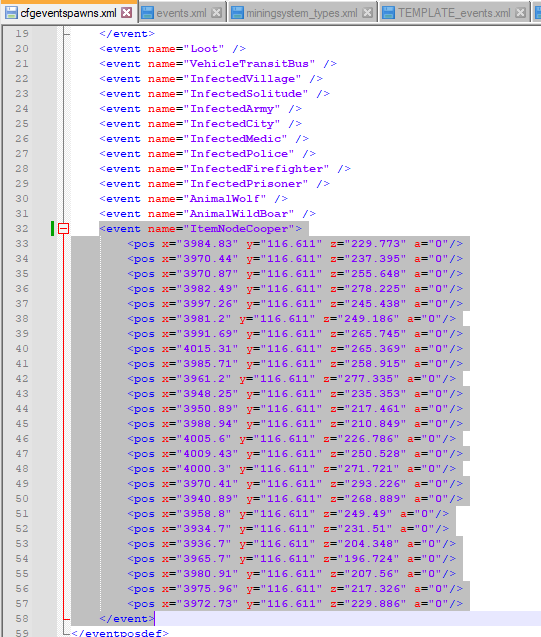541x637 pixels.
Task: Click the x value "4000.3"
Action: coord(204,469)
